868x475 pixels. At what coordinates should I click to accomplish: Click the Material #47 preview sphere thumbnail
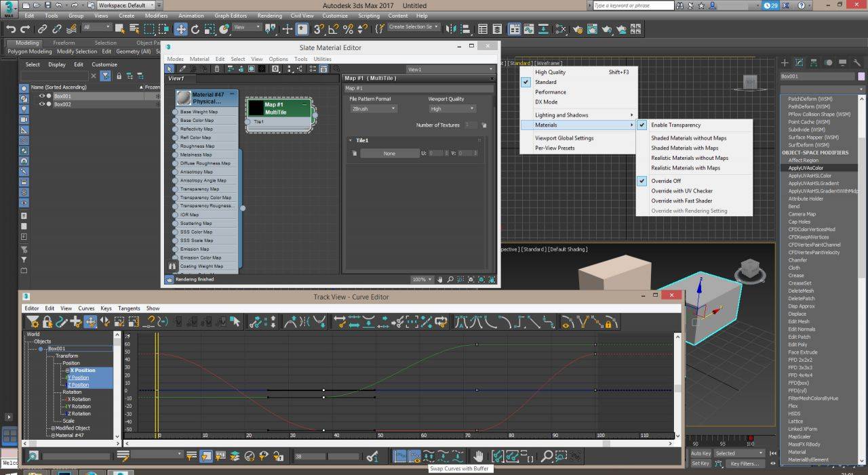183,98
